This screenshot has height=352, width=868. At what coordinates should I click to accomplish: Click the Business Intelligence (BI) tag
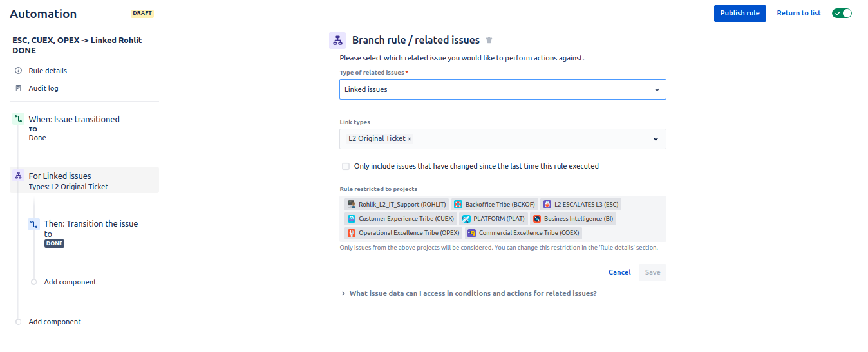click(x=572, y=219)
